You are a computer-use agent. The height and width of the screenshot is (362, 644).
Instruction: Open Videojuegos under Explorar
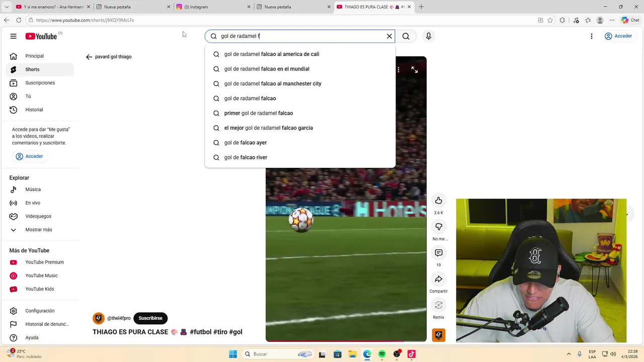pyautogui.click(x=40, y=216)
